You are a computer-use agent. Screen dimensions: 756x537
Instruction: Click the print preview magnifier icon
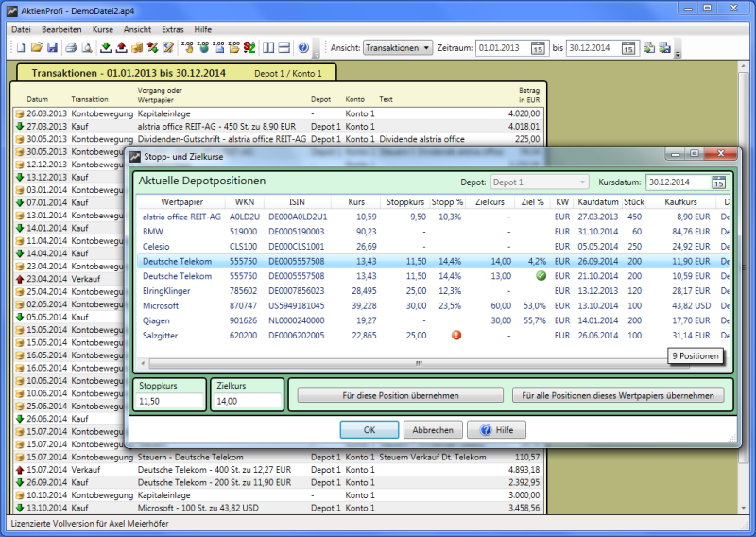[x=86, y=47]
